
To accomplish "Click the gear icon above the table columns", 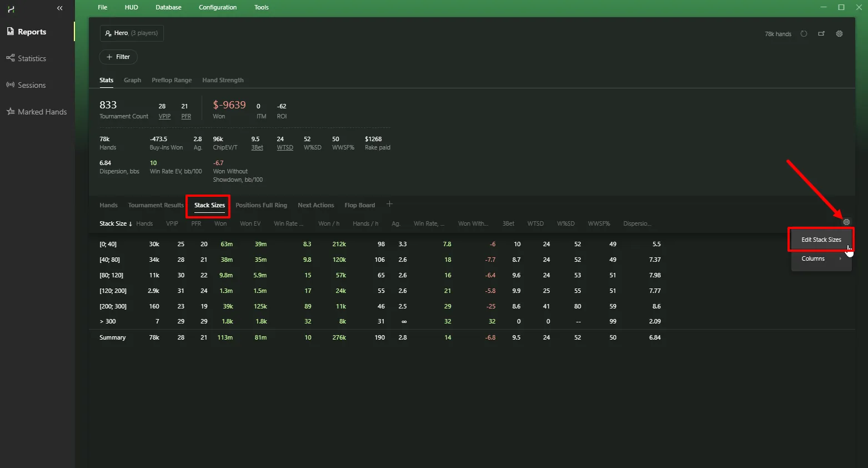I will 846,222.
